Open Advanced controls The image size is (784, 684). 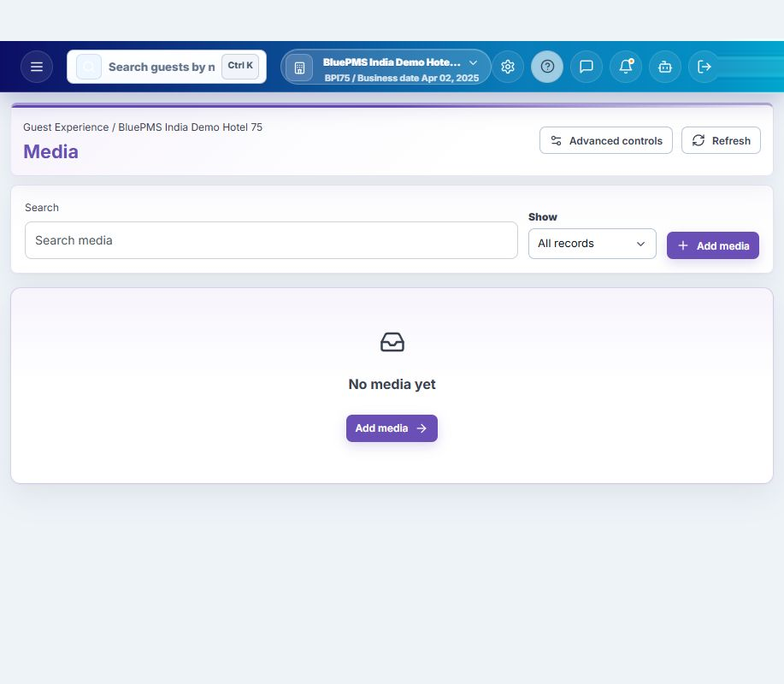coord(606,140)
